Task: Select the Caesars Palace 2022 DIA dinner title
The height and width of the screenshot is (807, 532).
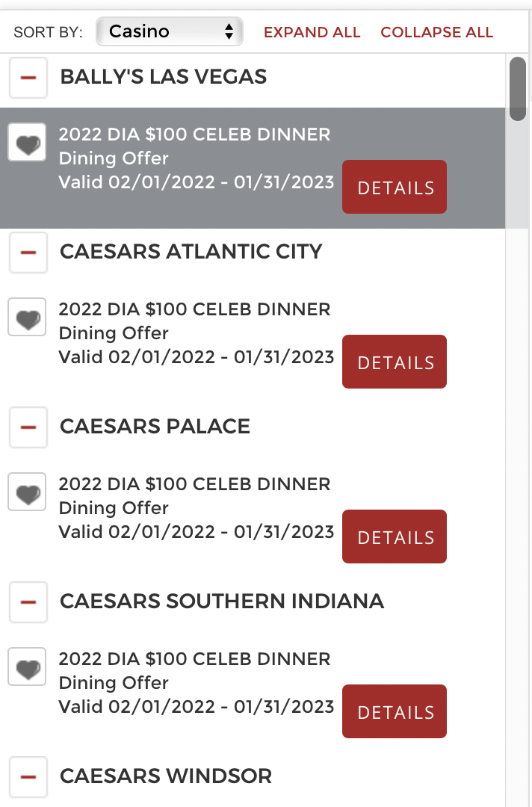Action: tap(194, 484)
